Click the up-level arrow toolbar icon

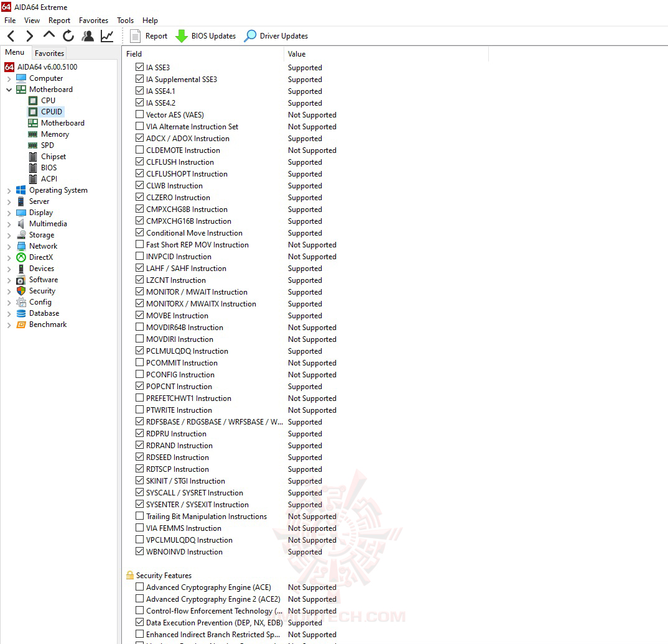point(49,35)
